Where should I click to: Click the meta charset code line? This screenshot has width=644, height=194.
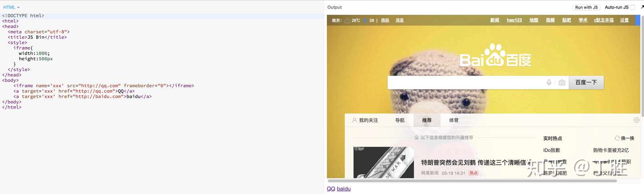[38, 32]
